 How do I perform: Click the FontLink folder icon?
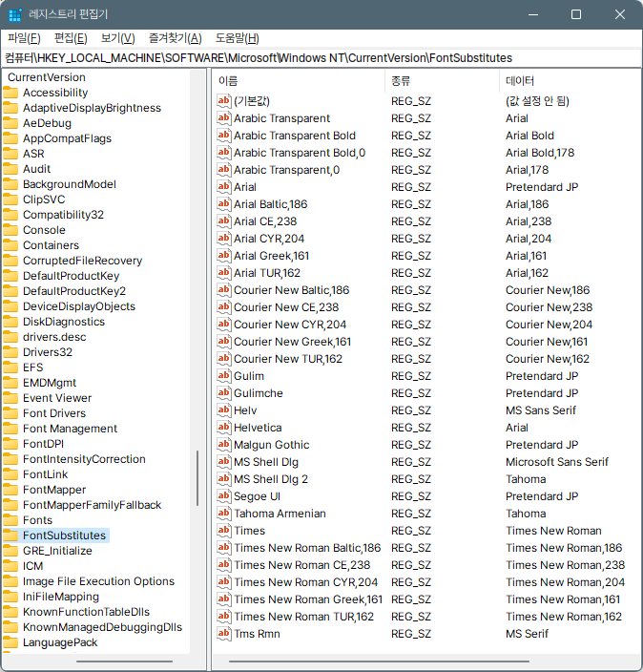pos(10,474)
